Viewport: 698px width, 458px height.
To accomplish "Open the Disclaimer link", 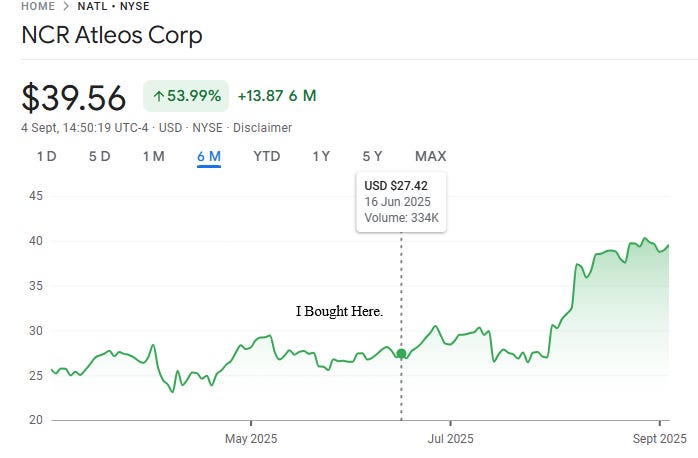I will [x=262, y=128].
